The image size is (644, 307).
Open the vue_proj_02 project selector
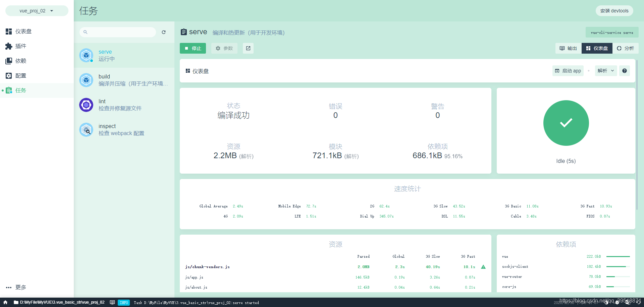point(36,10)
